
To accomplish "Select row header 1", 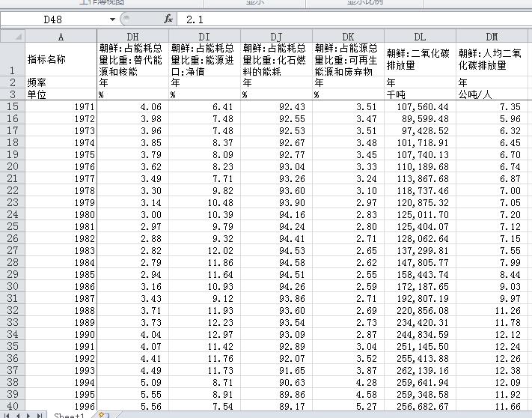I will [13, 59].
